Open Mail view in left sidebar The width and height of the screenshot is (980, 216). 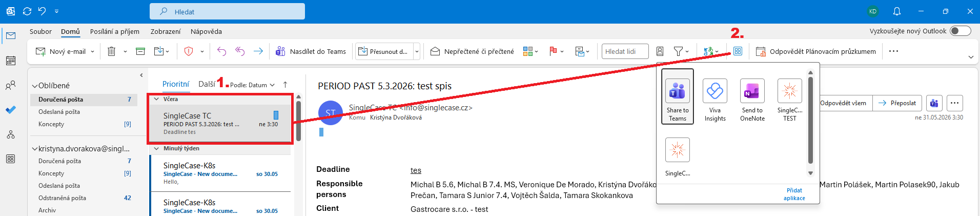pos(11,35)
